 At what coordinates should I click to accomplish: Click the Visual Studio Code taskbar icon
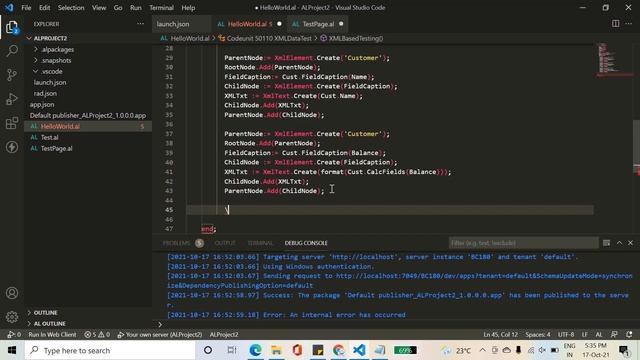[x=359, y=350]
